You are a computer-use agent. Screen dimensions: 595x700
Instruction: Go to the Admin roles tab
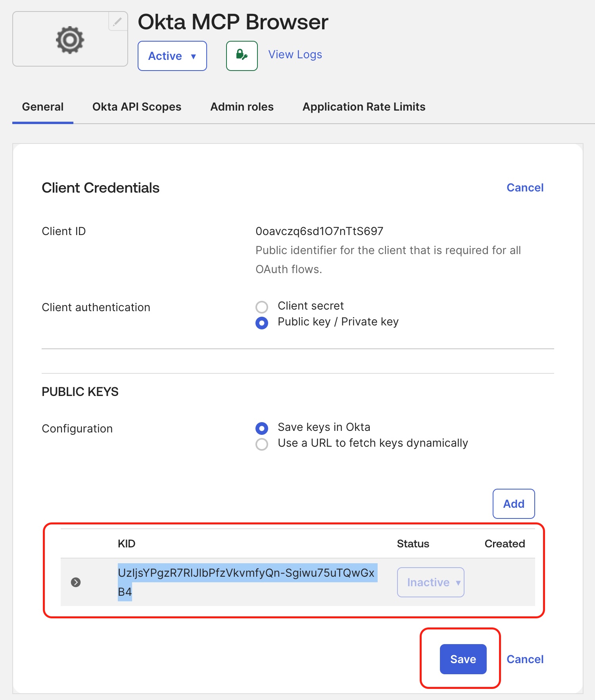click(x=242, y=107)
